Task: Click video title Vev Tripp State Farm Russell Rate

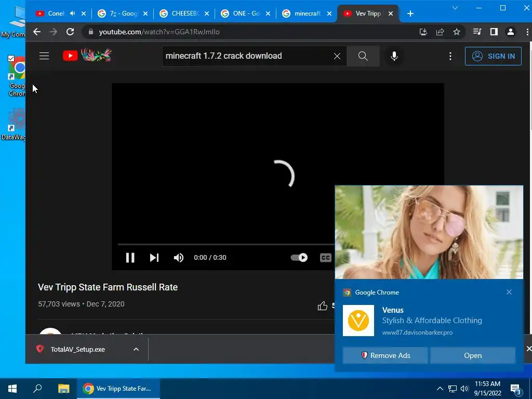Action: pyautogui.click(x=108, y=287)
